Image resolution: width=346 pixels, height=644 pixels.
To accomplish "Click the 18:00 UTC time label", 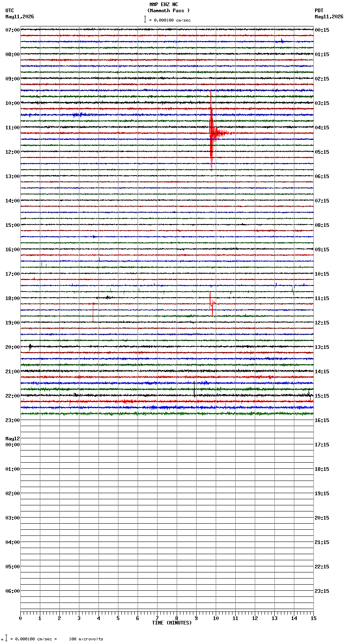I will coord(13,298).
